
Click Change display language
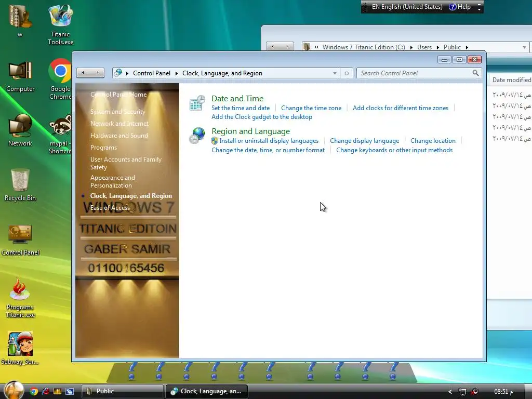tap(364, 141)
